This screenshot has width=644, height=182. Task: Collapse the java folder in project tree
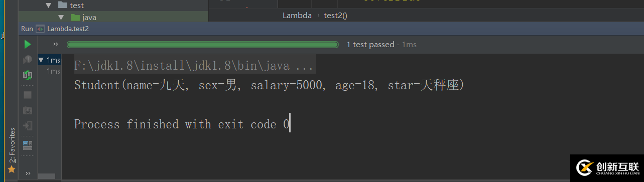[x=61, y=17]
